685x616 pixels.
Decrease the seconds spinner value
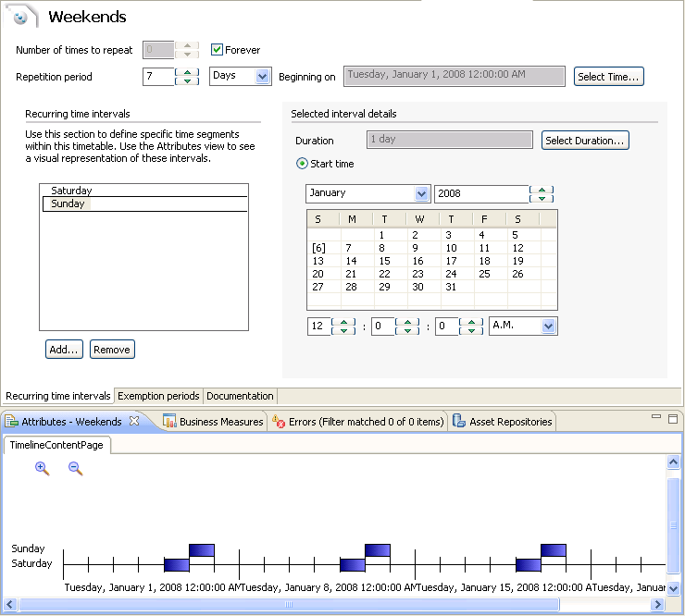(x=471, y=331)
